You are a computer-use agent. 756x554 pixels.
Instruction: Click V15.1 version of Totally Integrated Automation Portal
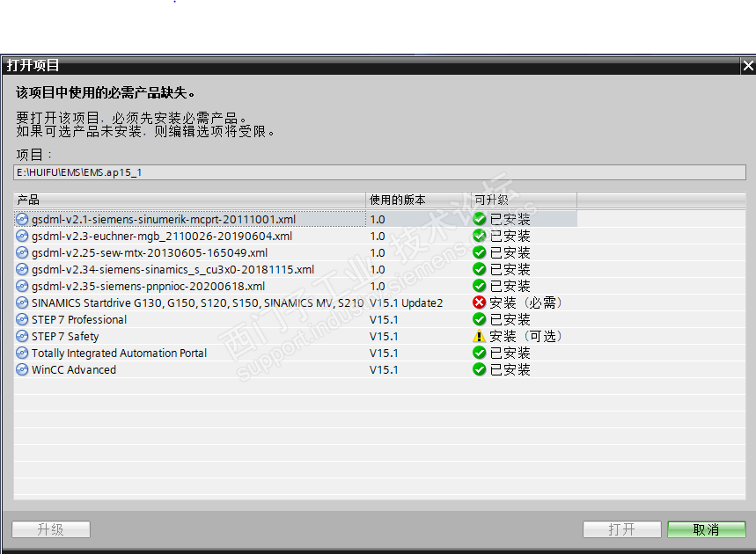pos(384,354)
